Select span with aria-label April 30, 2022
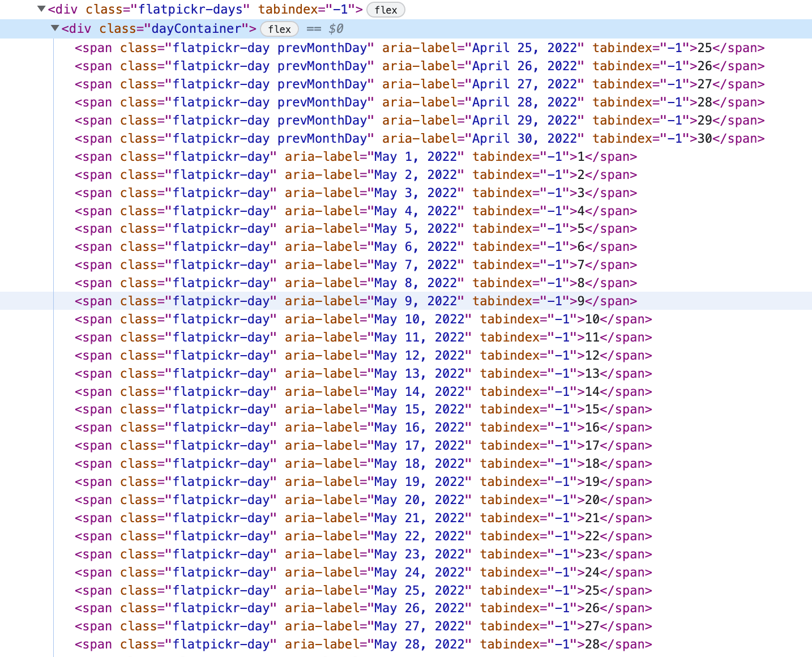The image size is (812, 657). (420, 139)
